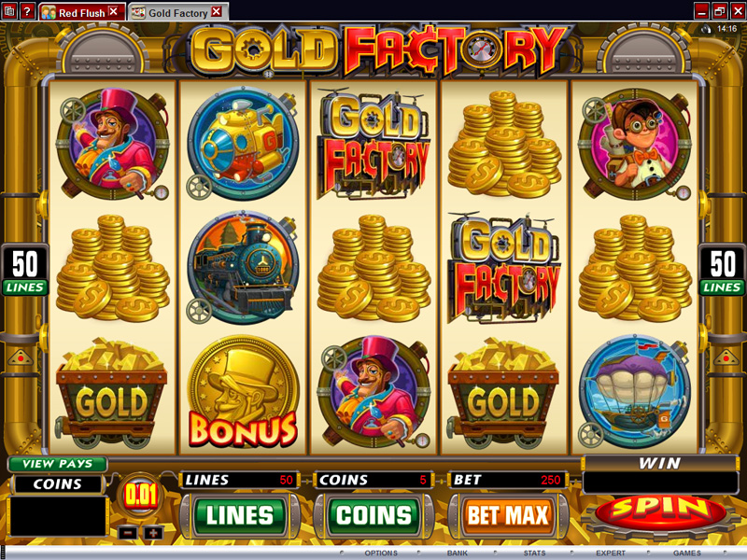Click the steam locomotive symbol

click(x=243, y=268)
